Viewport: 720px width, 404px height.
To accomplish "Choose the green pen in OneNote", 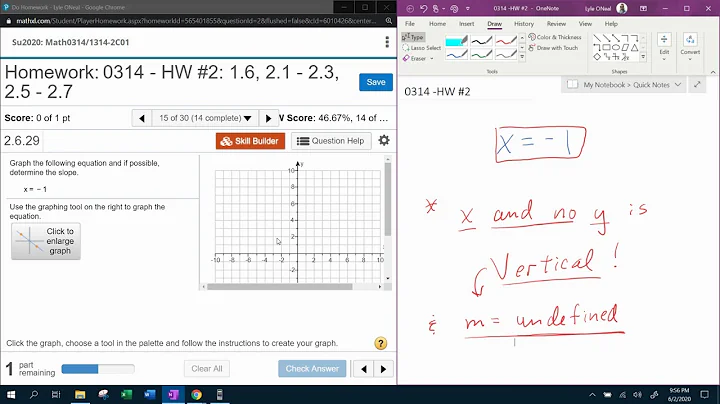I will (481, 55).
